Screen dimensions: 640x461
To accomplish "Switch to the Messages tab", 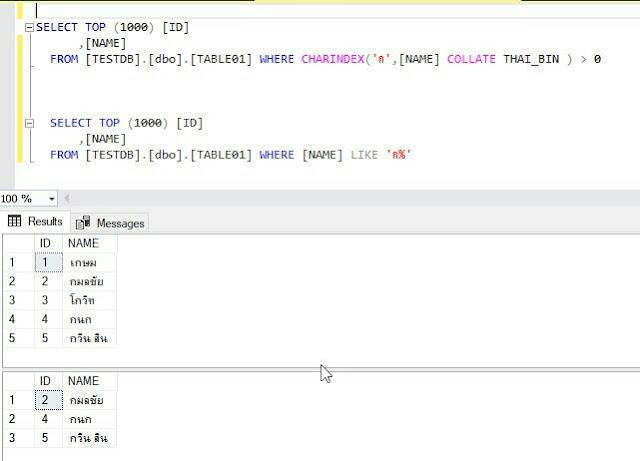I will pos(110,223).
